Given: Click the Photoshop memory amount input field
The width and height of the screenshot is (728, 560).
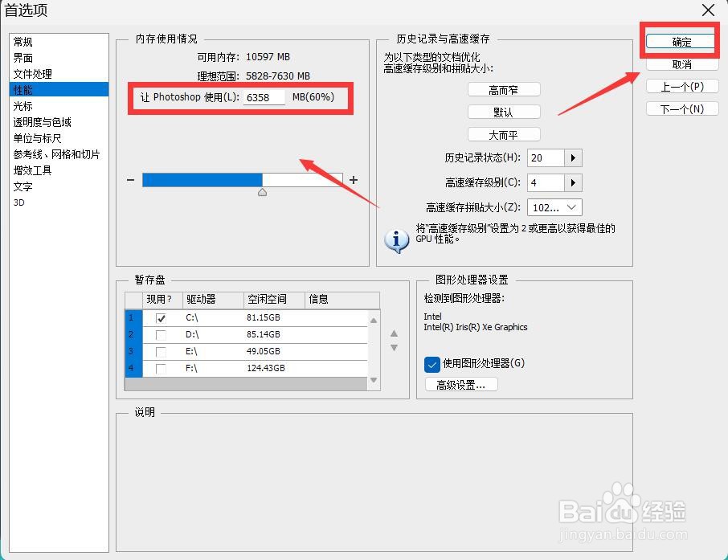Looking at the screenshot, I should tap(264, 96).
